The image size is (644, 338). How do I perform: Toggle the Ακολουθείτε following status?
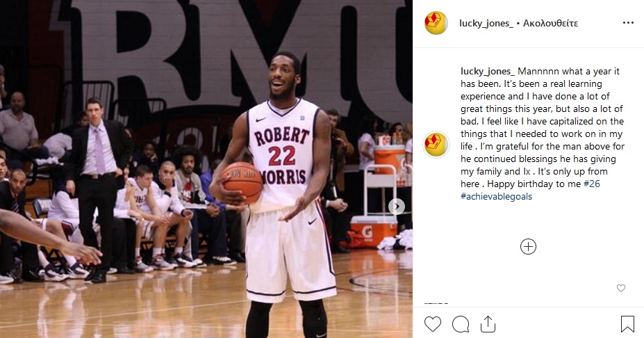pyautogui.click(x=550, y=23)
